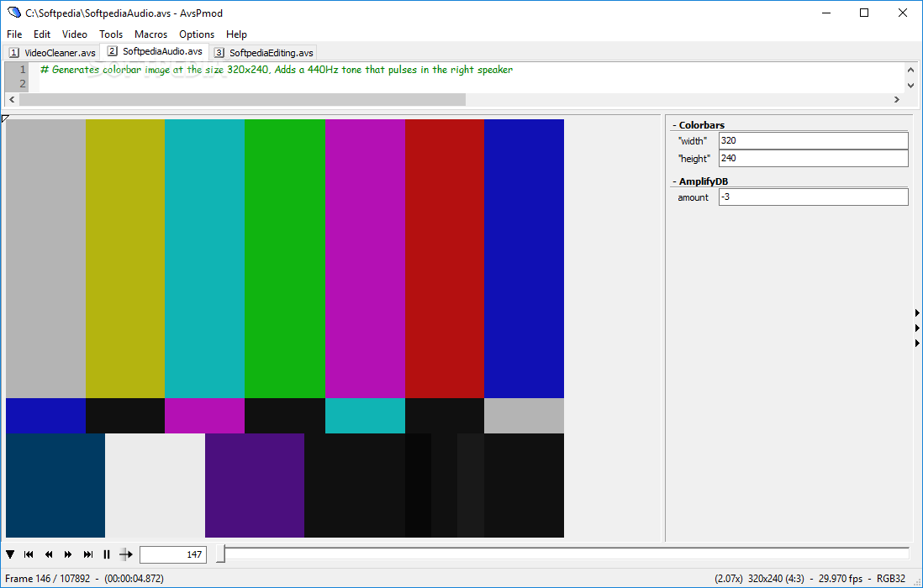Jump to the last frame button

[x=87, y=554]
